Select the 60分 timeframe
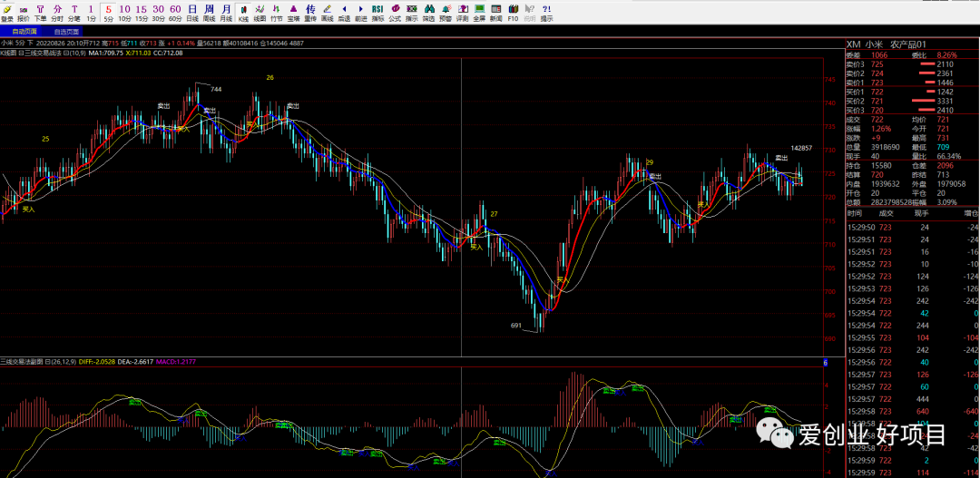This screenshot has height=478, width=980. 176,12
